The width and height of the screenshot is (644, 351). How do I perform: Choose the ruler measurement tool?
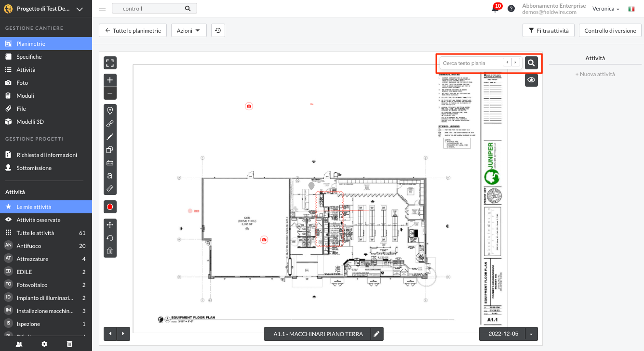(x=110, y=188)
